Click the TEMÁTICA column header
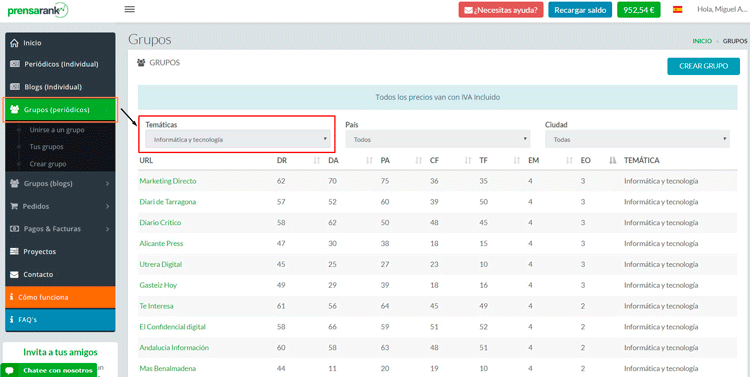 pyautogui.click(x=642, y=161)
